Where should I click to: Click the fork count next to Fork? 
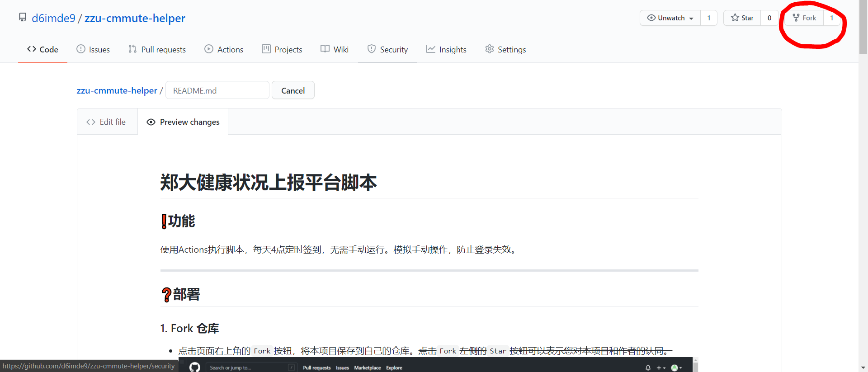click(x=832, y=18)
